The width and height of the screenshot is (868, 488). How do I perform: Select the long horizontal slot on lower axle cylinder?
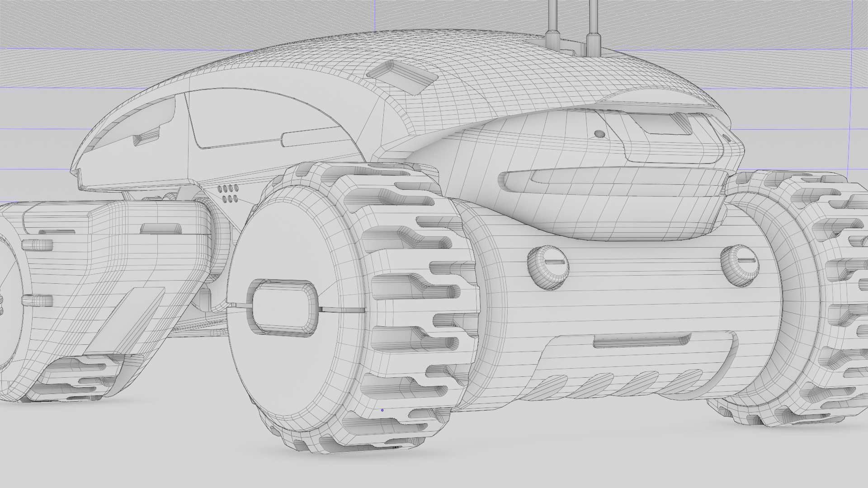coord(642,341)
